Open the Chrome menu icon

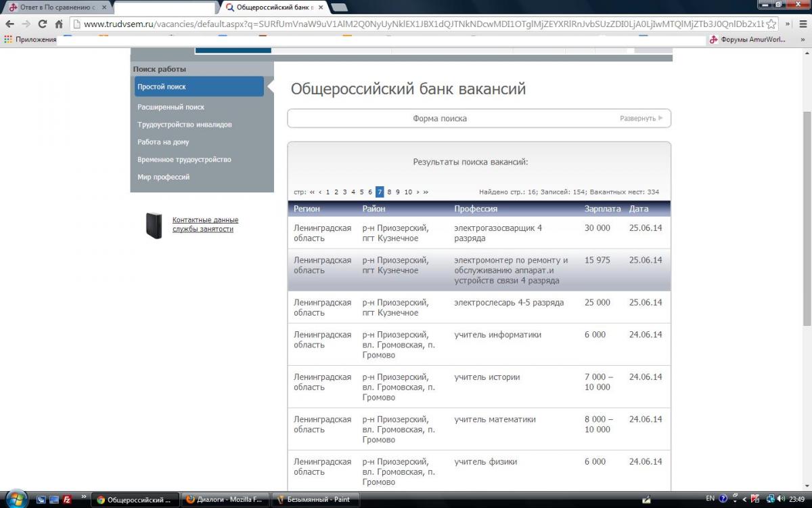[x=804, y=24]
